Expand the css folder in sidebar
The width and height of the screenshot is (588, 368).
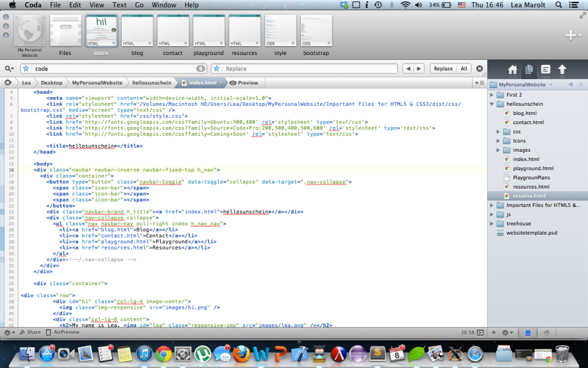coord(498,132)
